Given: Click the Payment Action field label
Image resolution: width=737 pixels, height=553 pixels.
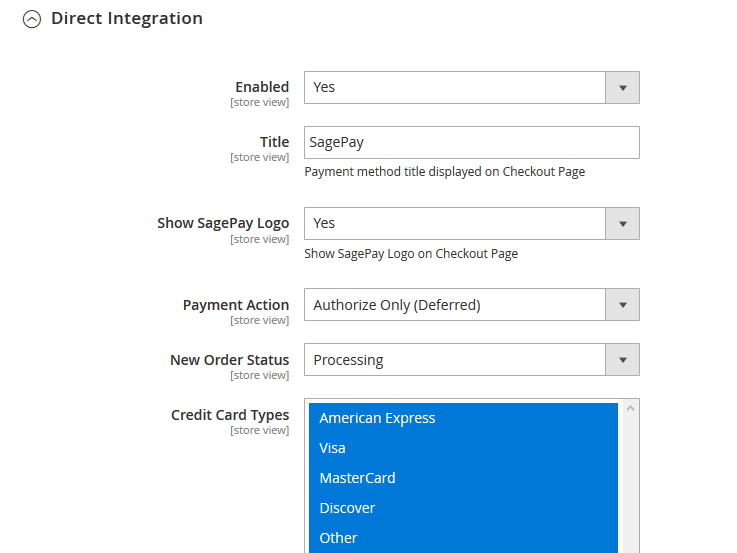Looking at the screenshot, I should 235,305.
